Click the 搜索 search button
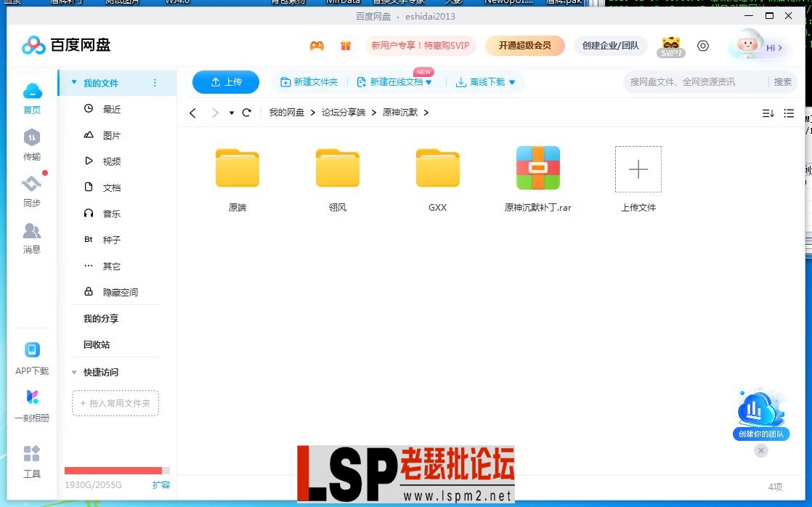The width and height of the screenshot is (812, 507). [x=782, y=82]
